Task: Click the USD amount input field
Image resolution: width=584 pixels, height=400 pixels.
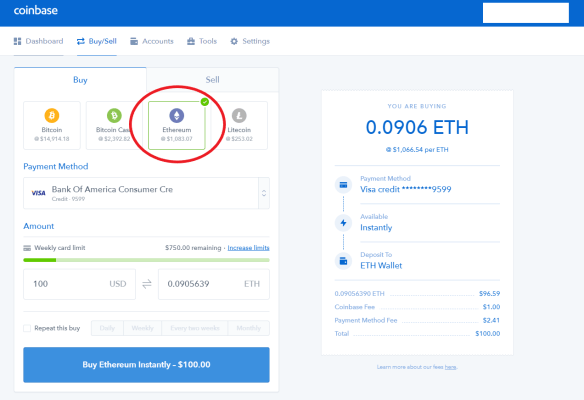Action: point(79,284)
